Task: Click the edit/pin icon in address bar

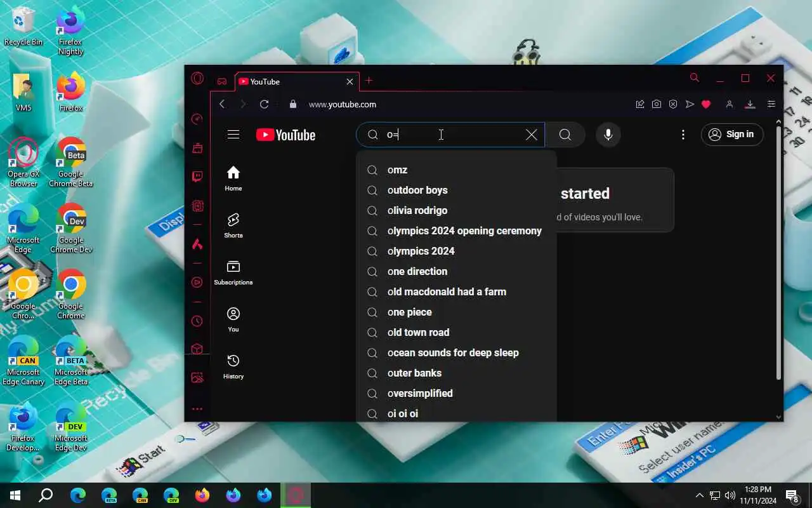Action: pyautogui.click(x=640, y=104)
